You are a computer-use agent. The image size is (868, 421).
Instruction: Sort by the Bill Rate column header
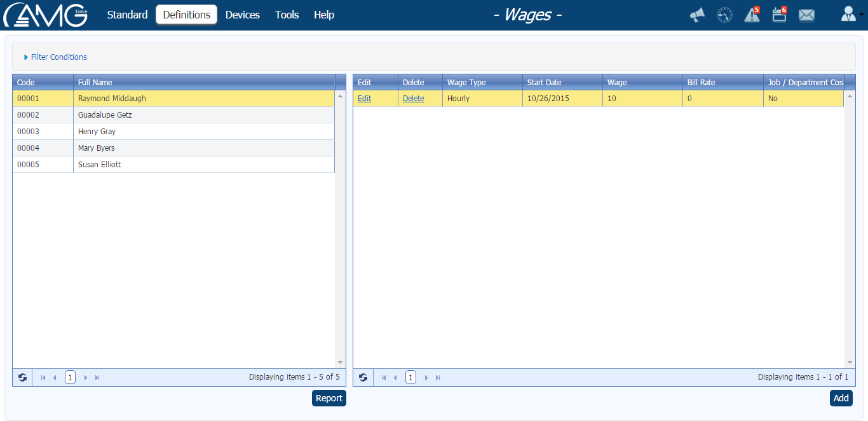723,83
